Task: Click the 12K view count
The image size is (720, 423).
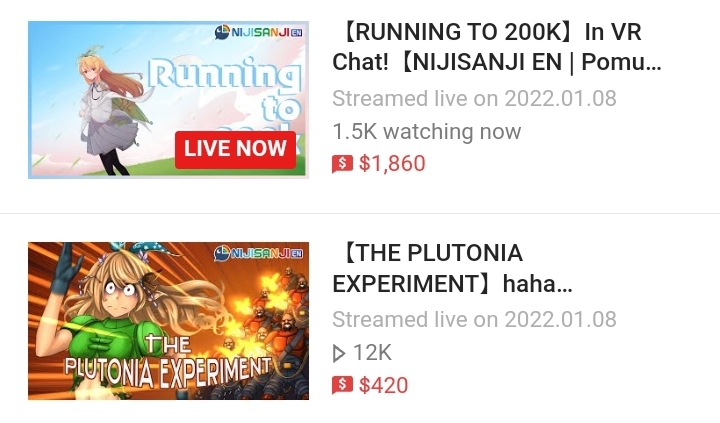Action: (x=372, y=353)
